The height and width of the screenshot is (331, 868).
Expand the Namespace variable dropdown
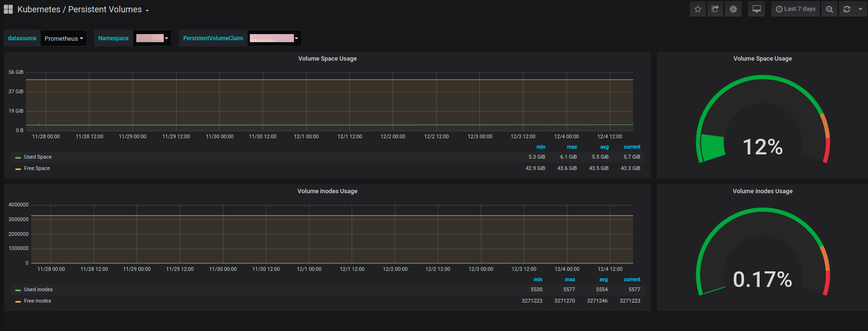(x=152, y=38)
